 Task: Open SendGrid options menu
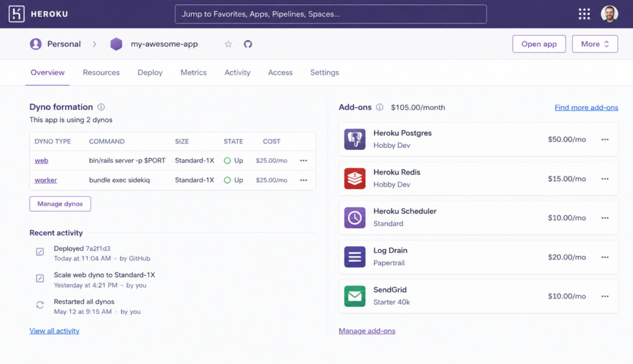(605, 296)
